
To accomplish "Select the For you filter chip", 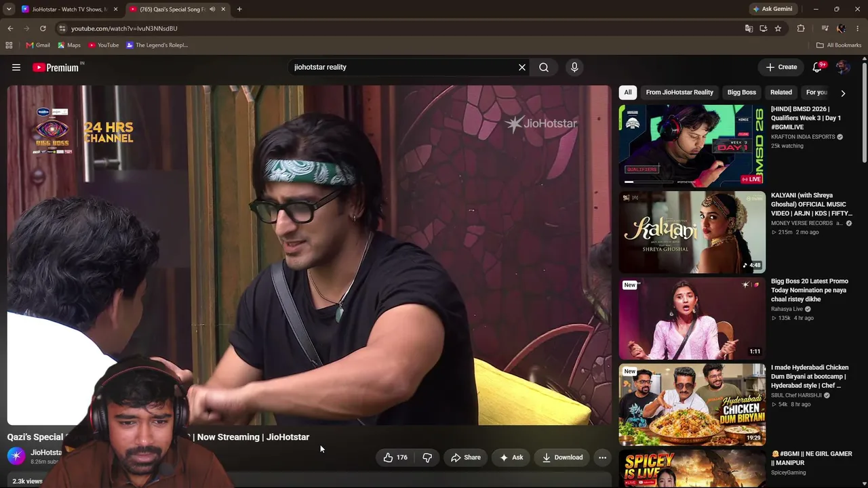I will pyautogui.click(x=816, y=92).
